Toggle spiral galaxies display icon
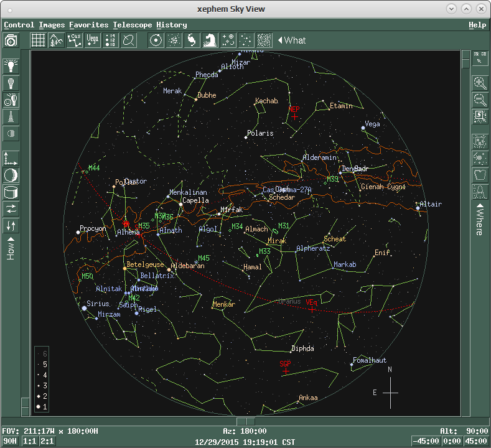The image size is (491, 448). [x=192, y=40]
